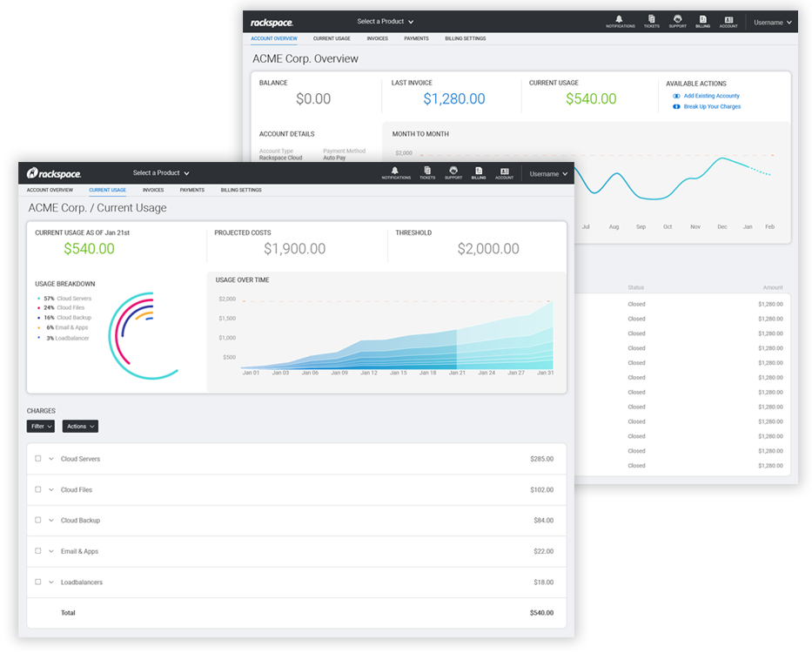Screen dimensions: 812x653
Task: Click the Add Existing Accounty link
Action: pos(712,96)
